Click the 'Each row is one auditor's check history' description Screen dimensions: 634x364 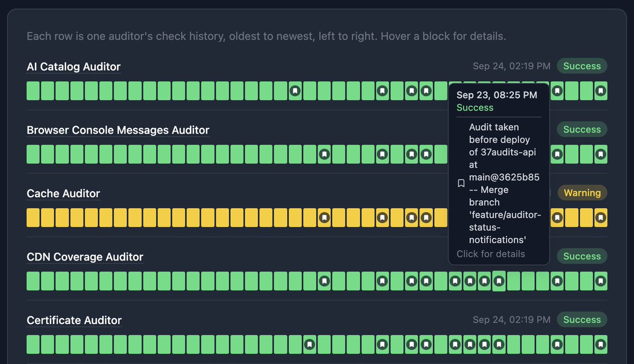pyautogui.click(x=266, y=36)
